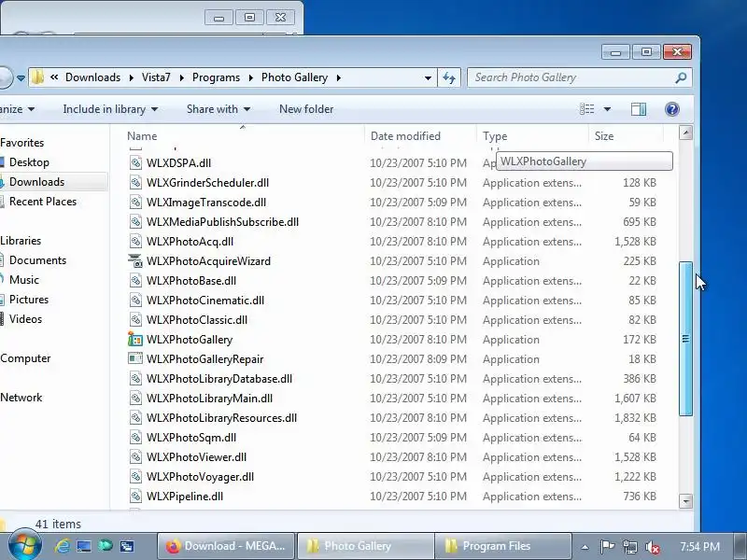Click the network tray icon

click(629, 547)
